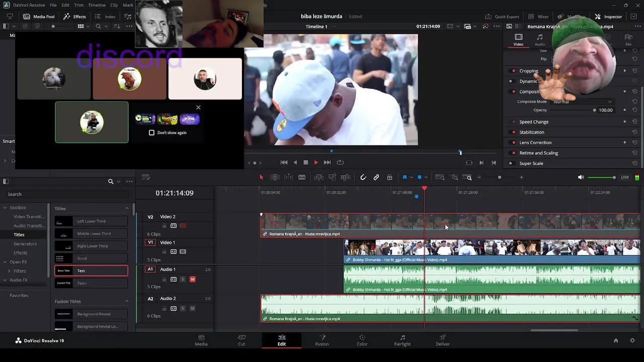644x362 pixels.
Task: Activate Dynamic Trim Mode tool
Action: click(x=288, y=177)
